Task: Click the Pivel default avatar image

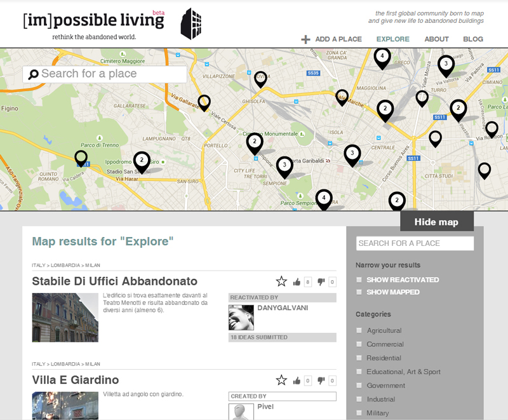Action: 241,412
